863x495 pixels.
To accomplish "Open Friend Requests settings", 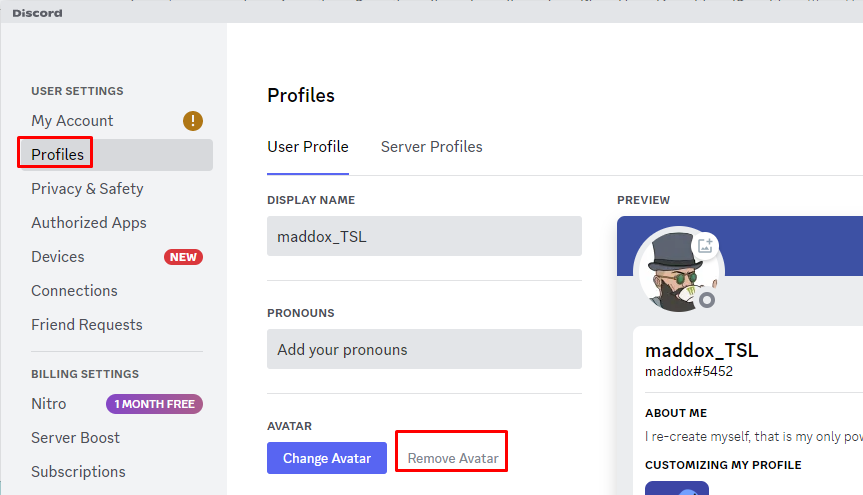I will (x=86, y=325).
